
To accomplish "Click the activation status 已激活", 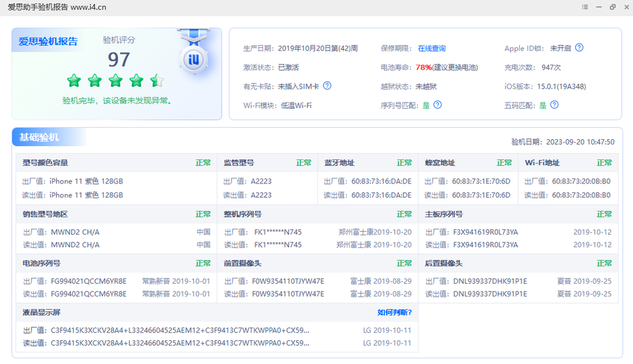I will point(288,67).
